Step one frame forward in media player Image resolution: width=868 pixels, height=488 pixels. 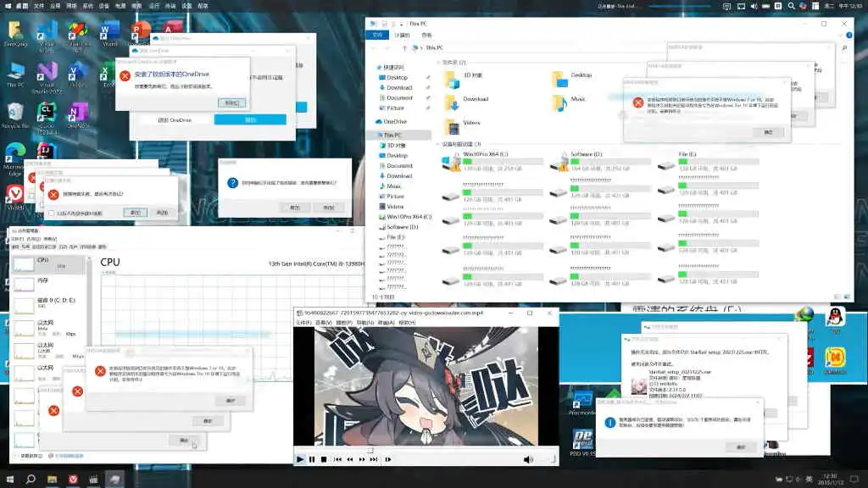pyautogui.click(x=388, y=459)
